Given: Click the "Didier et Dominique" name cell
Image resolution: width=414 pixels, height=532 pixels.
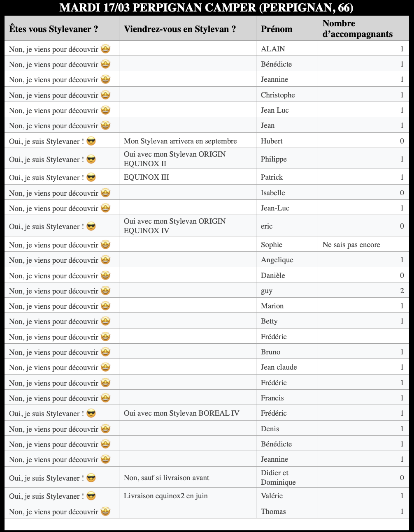Looking at the screenshot, I should coord(278,477).
